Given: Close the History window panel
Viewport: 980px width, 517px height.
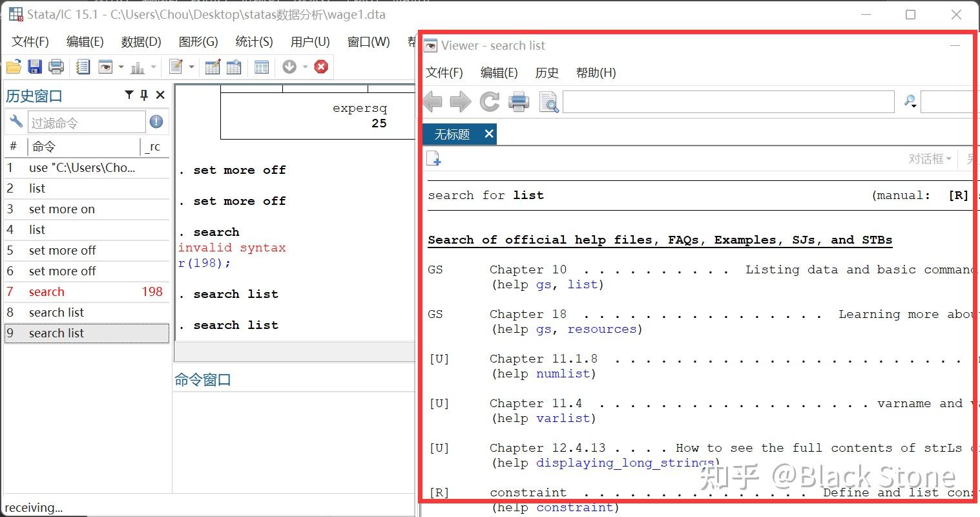Looking at the screenshot, I should pyautogui.click(x=160, y=95).
